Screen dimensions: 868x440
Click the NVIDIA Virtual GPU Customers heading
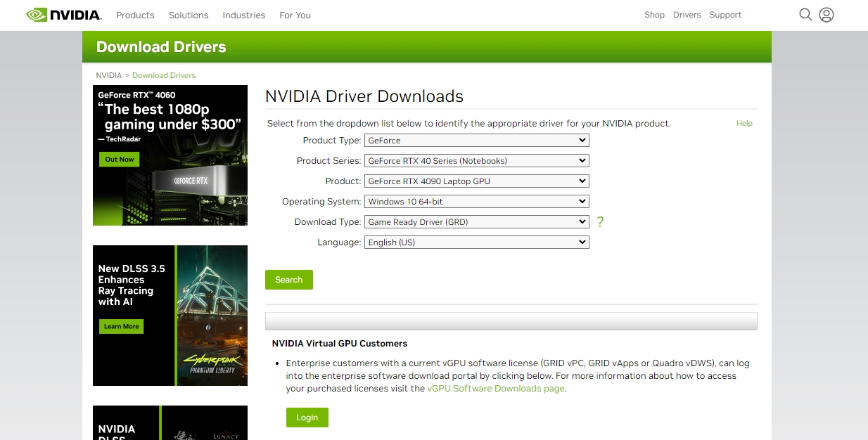(x=340, y=344)
